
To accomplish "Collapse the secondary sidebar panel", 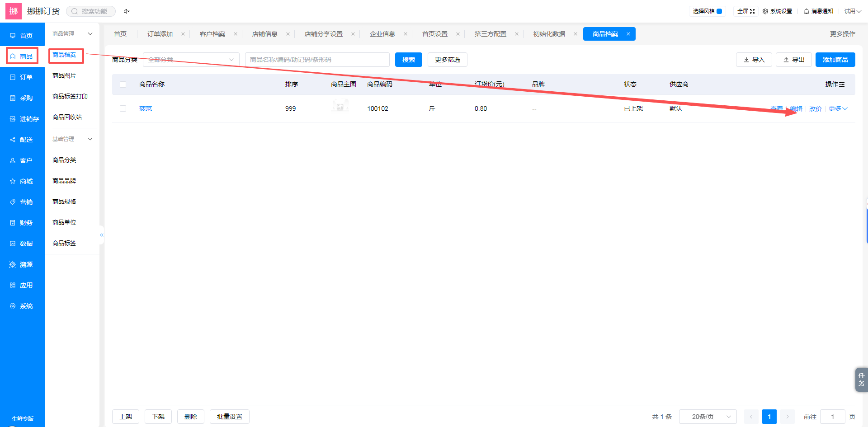I will (x=102, y=235).
